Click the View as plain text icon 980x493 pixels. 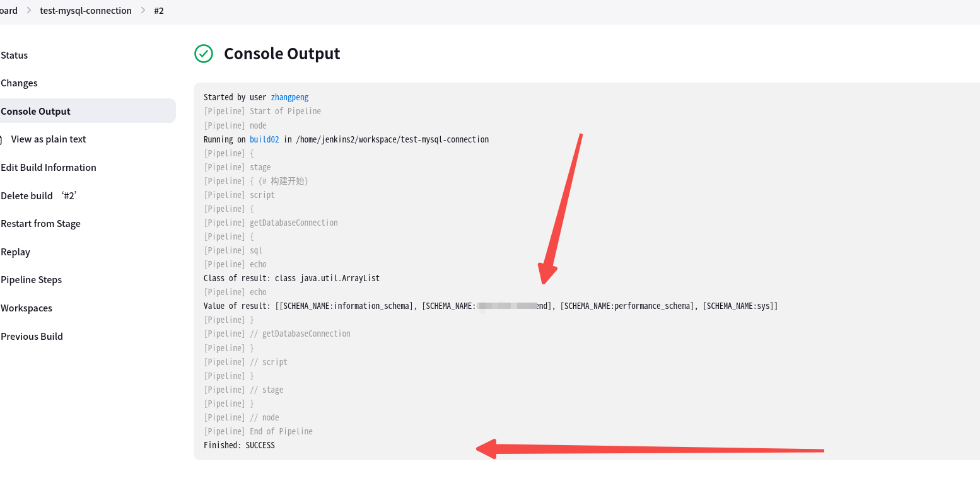(x=0, y=139)
